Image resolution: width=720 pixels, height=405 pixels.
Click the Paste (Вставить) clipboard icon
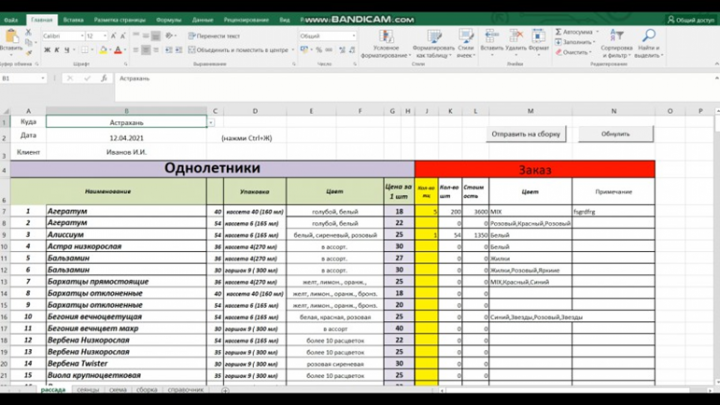pyautogui.click(x=11, y=36)
